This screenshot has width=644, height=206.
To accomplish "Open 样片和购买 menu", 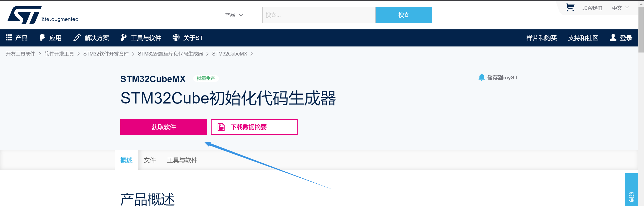I will (x=542, y=38).
